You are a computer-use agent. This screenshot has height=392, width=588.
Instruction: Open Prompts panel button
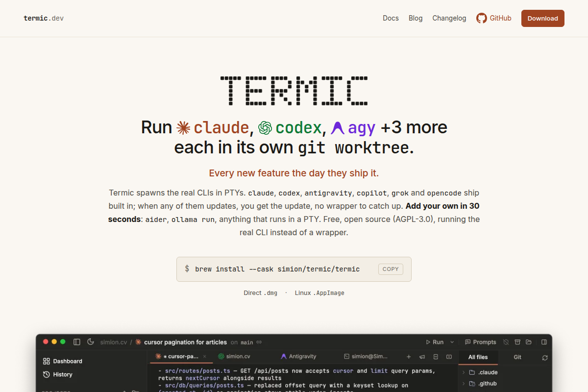click(x=481, y=342)
